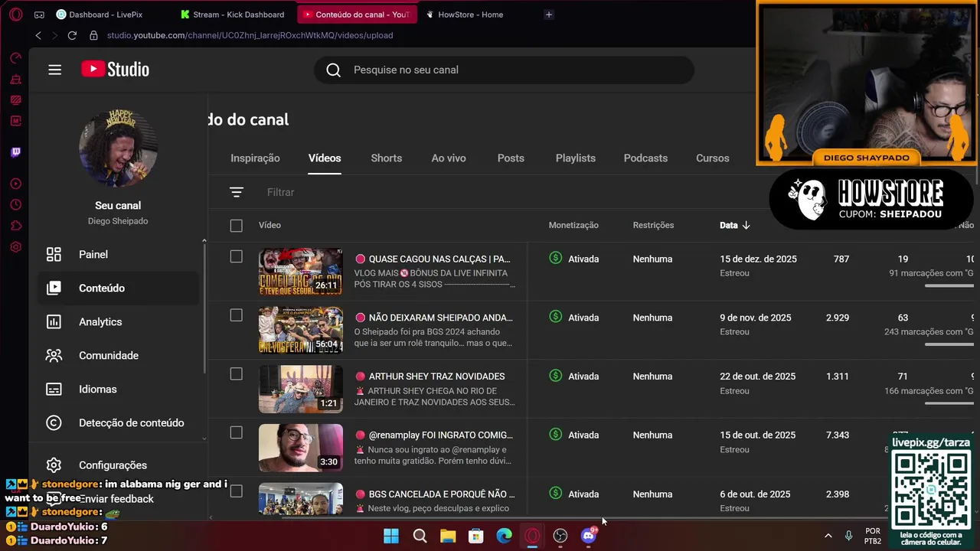This screenshot has height=551, width=980.
Task: Switch to the Podcasts tab
Action: tap(645, 158)
